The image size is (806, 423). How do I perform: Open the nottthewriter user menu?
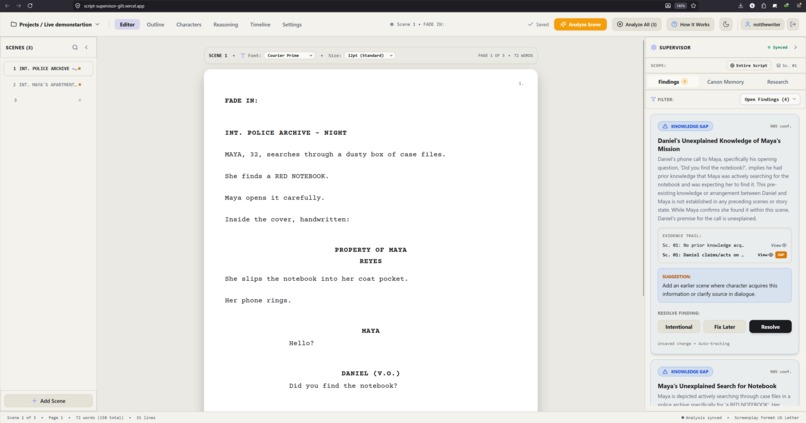[763, 24]
